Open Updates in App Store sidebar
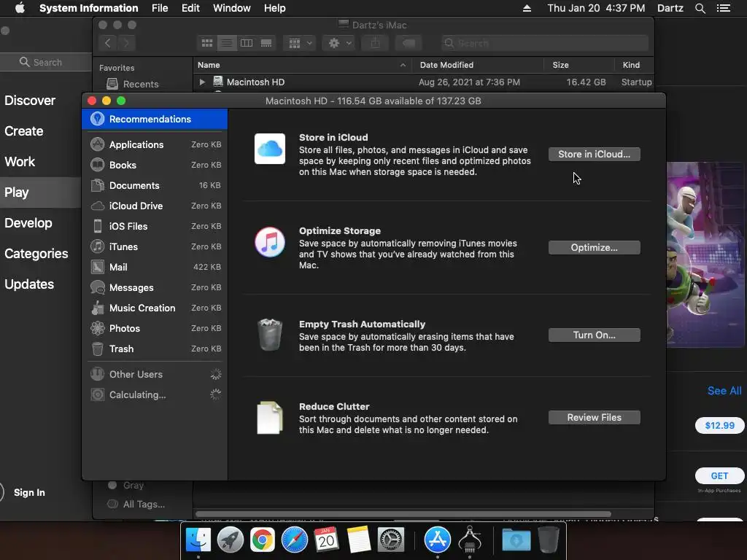 [x=29, y=284]
